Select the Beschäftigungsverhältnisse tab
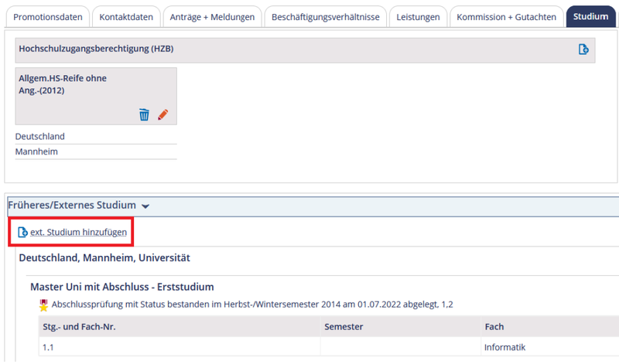Image resolution: width=619 pixels, height=364 pixels. tap(325, 17)
